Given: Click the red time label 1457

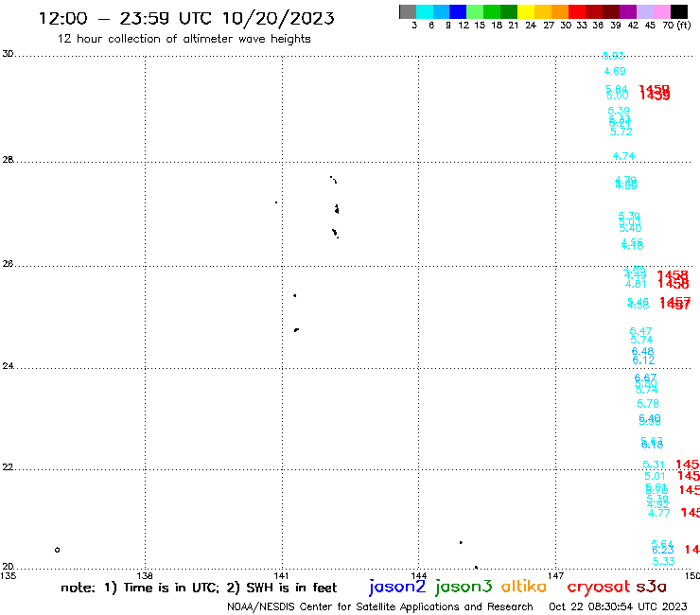Looking at the screenshot, I should point(675,304).
